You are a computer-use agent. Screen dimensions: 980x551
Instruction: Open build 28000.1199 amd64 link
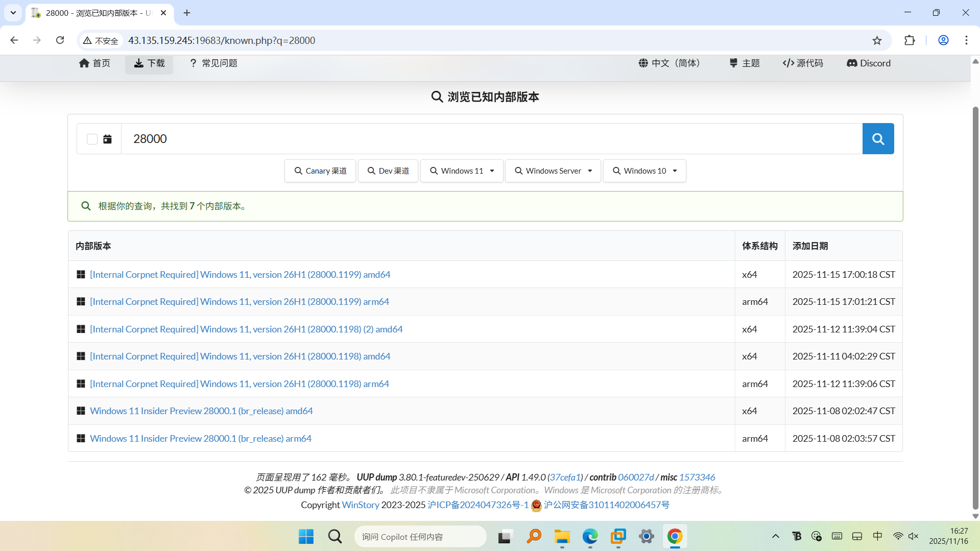(240, 274)
